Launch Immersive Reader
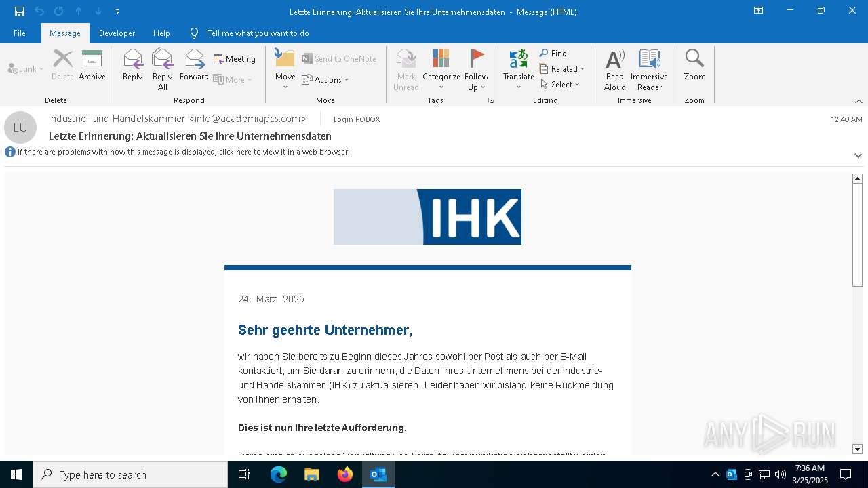This screenshot has height=488, width=868. (x=650, y=70)
